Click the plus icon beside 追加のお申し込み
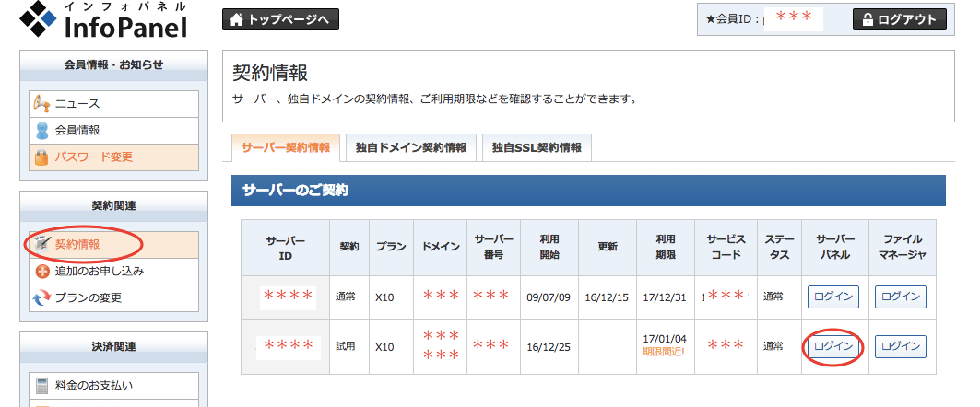 tap(41, 272)
